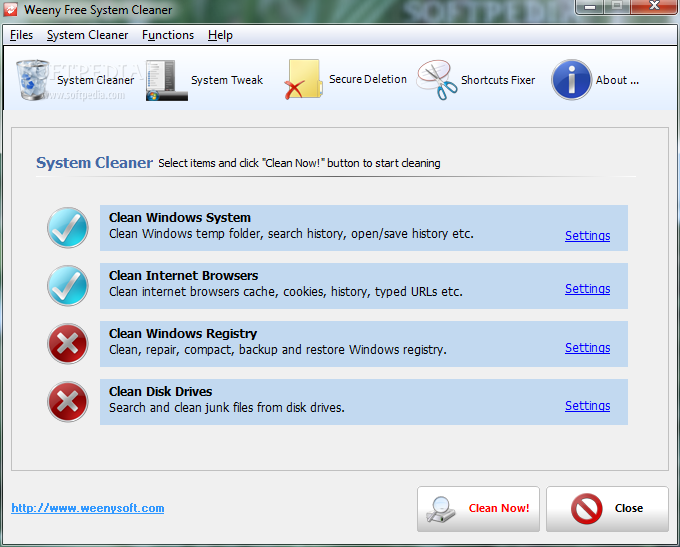This screenshot has width=680, height=547.
Task: Uncheck the Clean Windows System toggle
Action: 68,228
